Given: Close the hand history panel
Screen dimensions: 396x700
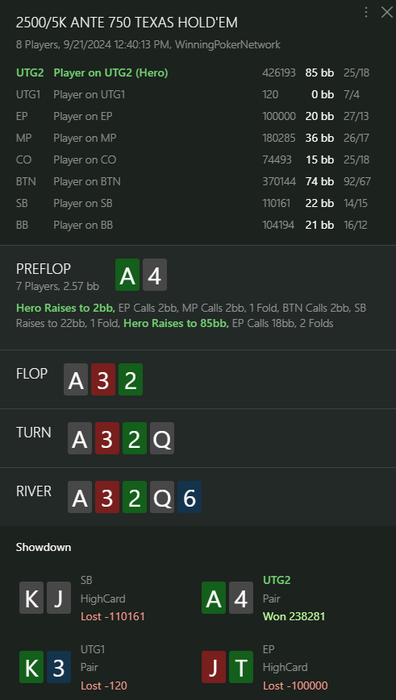Looking at the screenshot, I should (x=387, y=12).
